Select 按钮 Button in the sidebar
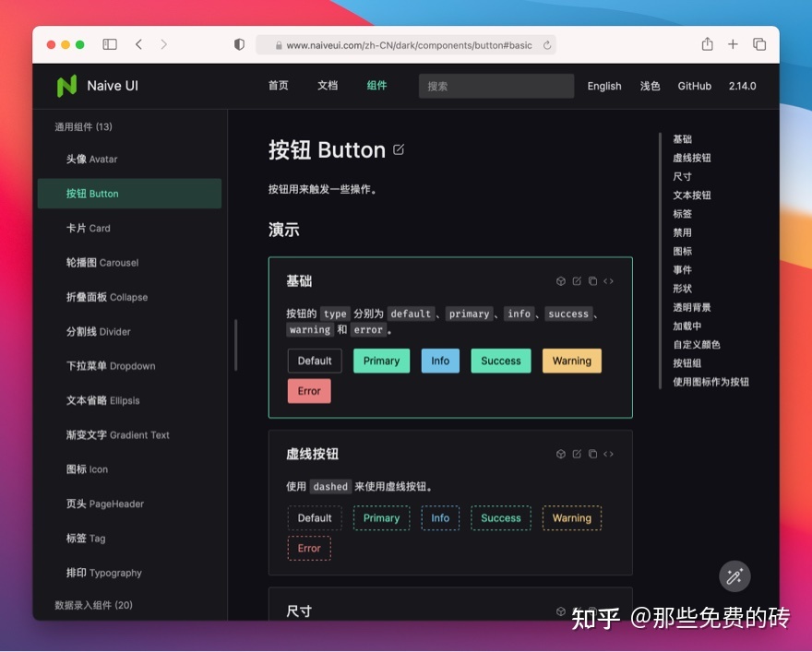812x652 pixels. click(x=129, y=194)
